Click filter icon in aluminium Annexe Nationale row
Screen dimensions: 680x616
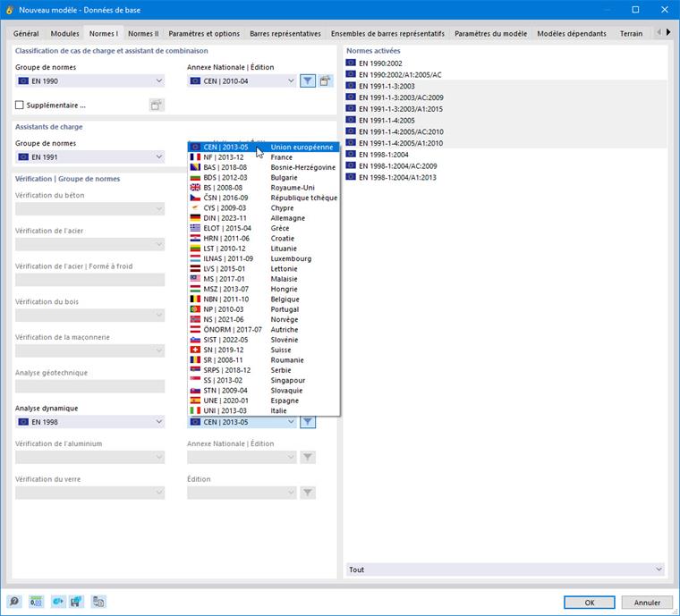308,457
